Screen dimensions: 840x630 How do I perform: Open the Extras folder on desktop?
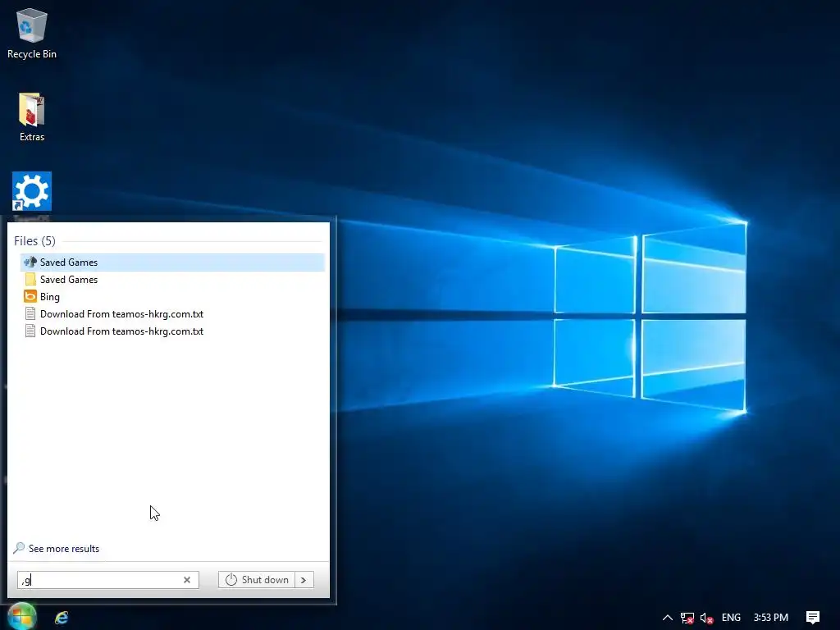(x=32, y=116)
